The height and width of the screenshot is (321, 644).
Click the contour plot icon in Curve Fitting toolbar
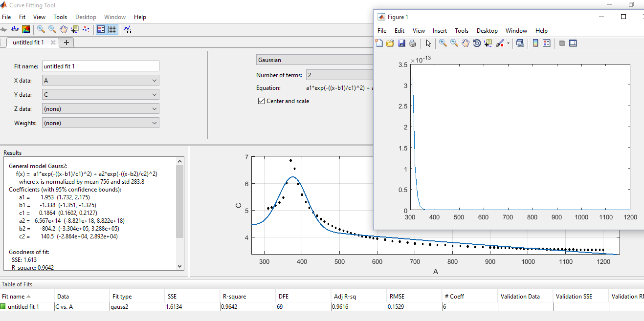pos(26,29)
